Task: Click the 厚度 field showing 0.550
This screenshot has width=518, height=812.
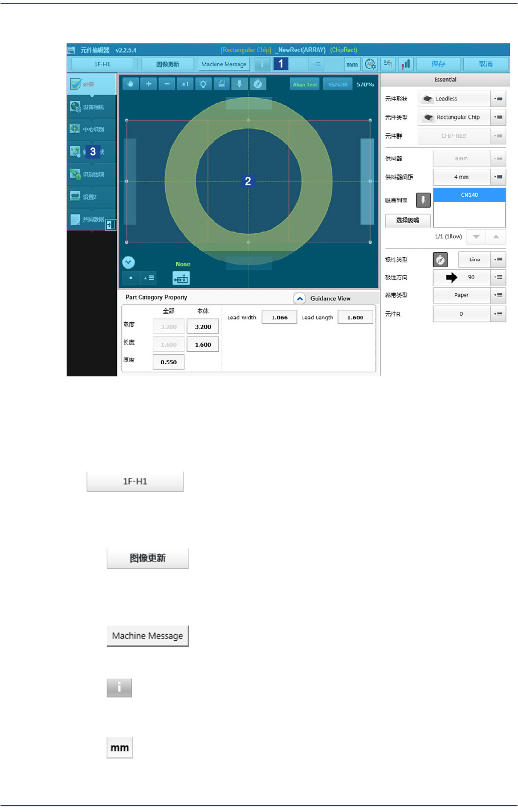Action: pyautogui.click(x=169, y=362)
